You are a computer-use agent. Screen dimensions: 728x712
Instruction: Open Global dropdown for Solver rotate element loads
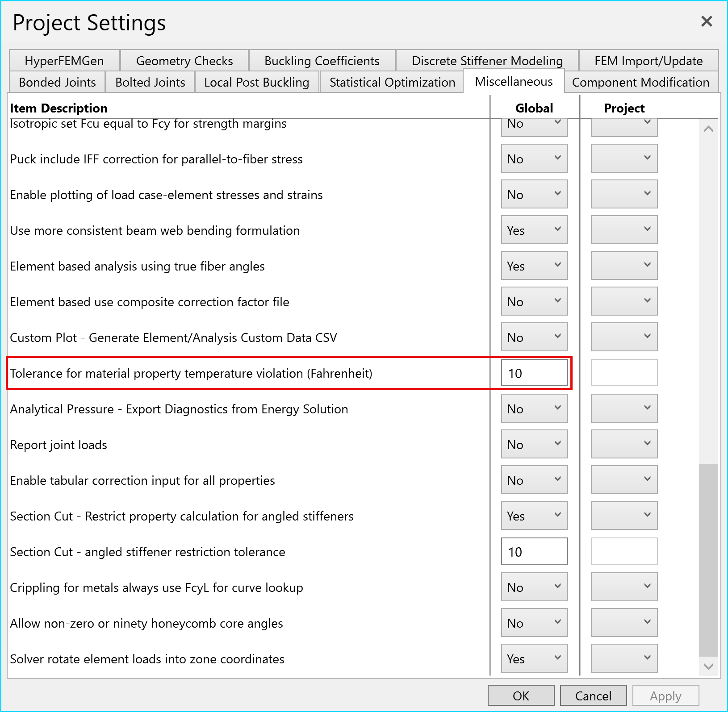[534, 658]
